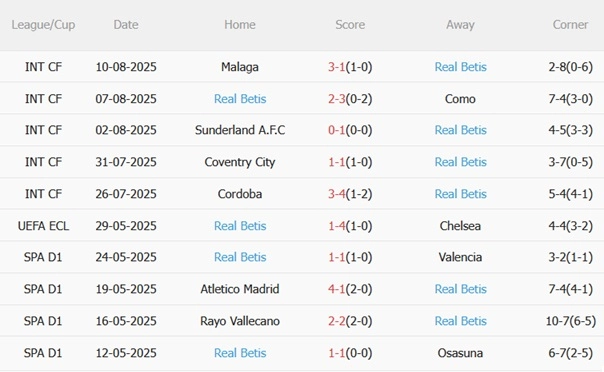Click Real Betis home link versus Como
The image size is (604, 372).
coord(240,99)
